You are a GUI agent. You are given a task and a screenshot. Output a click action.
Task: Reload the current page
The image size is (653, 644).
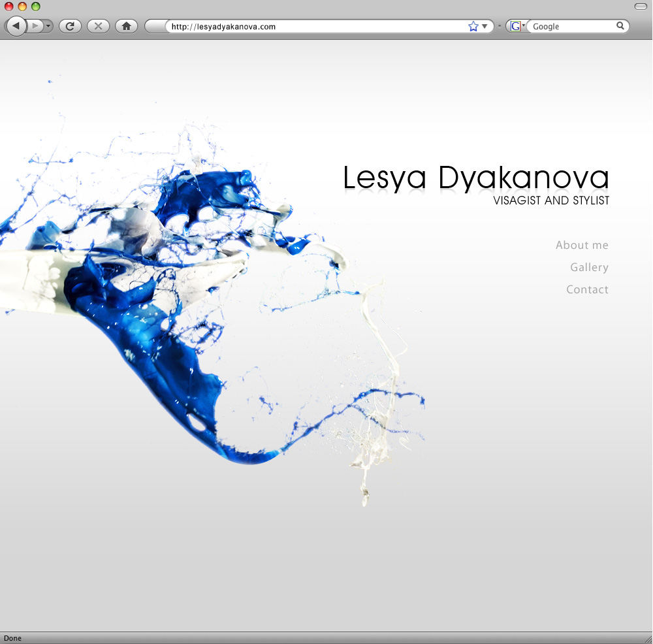coord(70,26)
